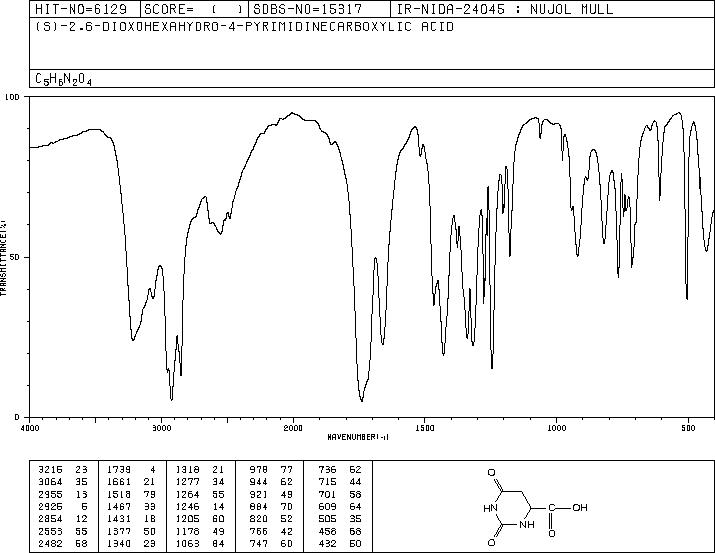Click the OH group in the structure drawing
The image size is (715, 553).
(x=580, y=507)
